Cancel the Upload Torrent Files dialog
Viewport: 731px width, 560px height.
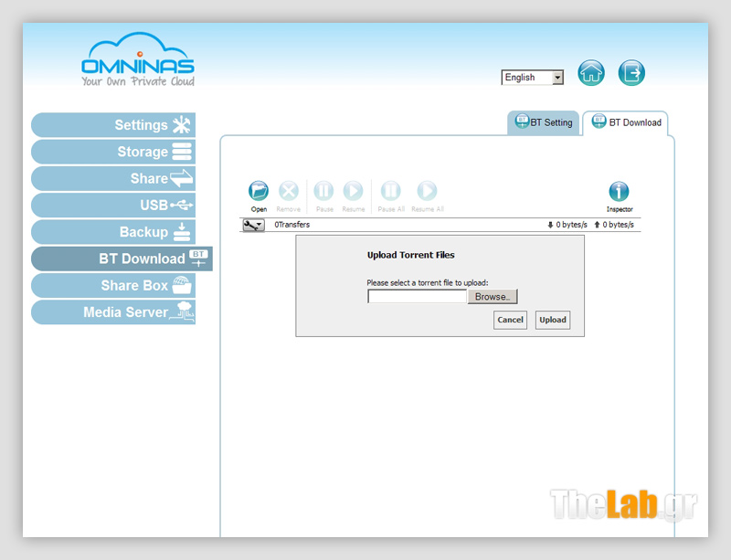(510, 320)
